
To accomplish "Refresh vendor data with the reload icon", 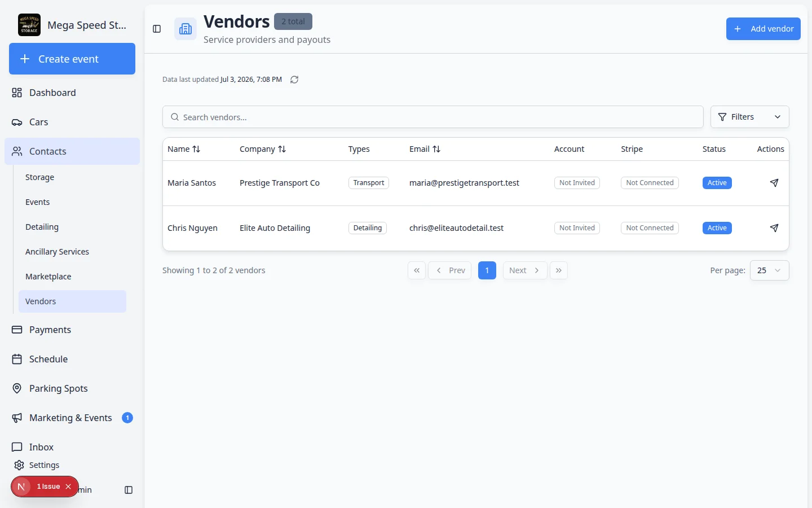I will (294, 80).
